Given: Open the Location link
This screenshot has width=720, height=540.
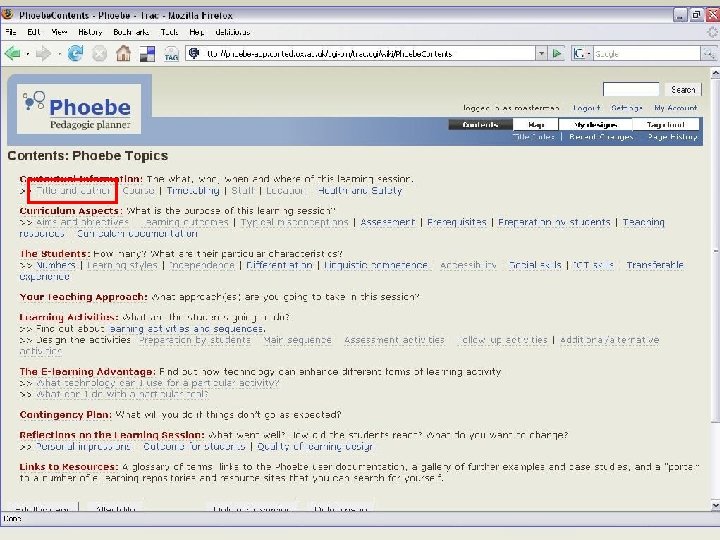Looking at the screenshot, I should (x=285, y=191).
